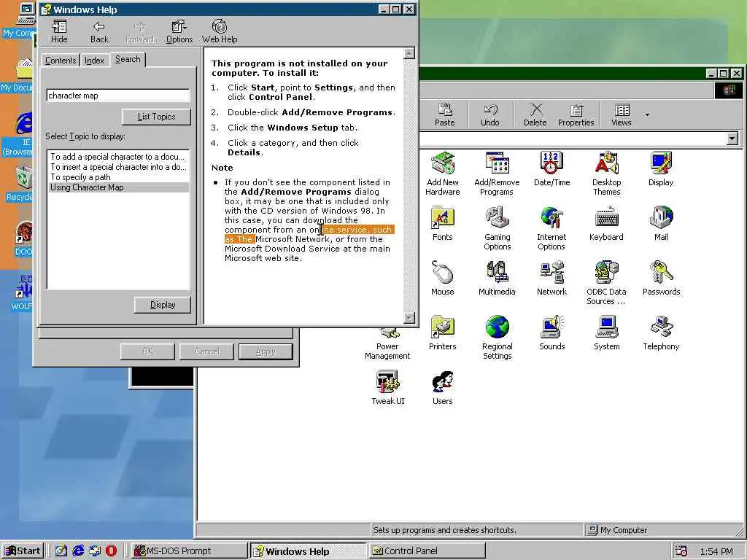Select the Date/Time control panel icon
The height and width of the screenshot is (560, 747).
[551, 169]
